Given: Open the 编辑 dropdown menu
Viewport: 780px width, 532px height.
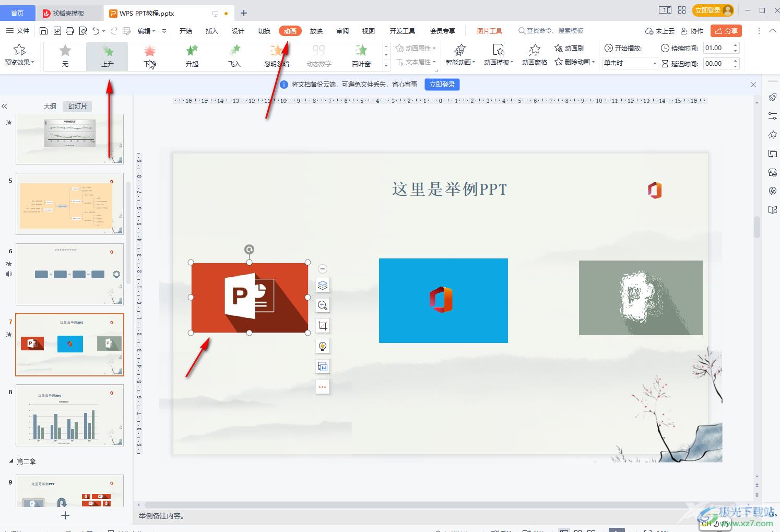Looking at the screenshot, I should click(146, 31).
